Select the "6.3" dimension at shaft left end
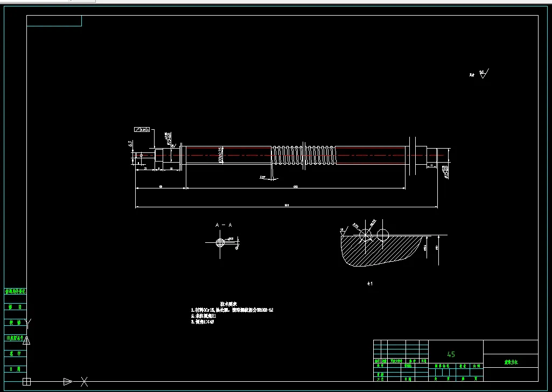The width and height of the screenshot is (552, 392). [x=130, y=144]
